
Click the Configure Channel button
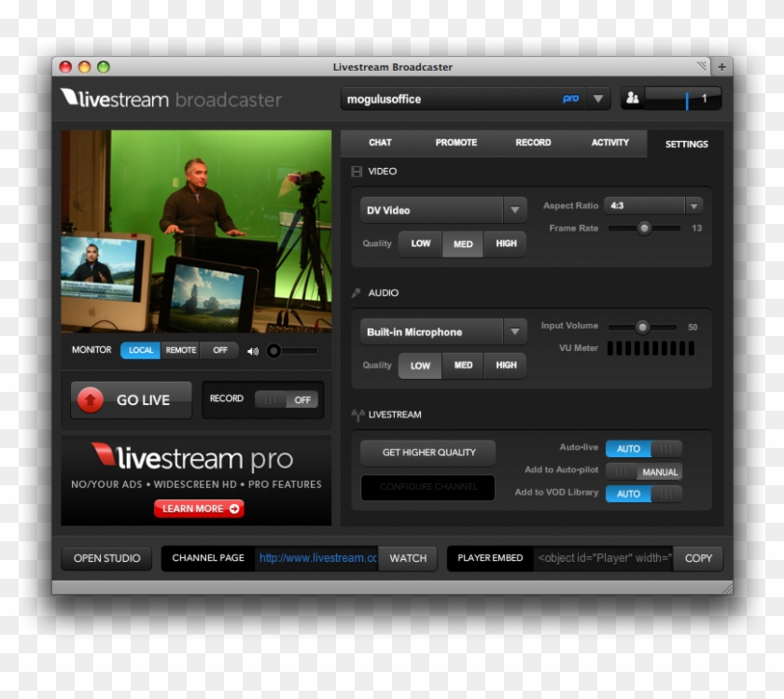(428, 487)
